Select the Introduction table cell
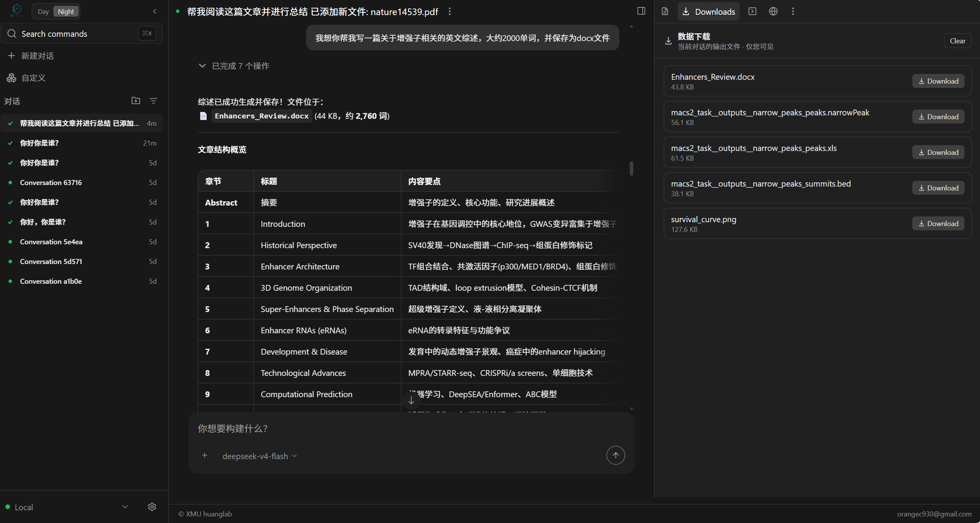Screen dimensions: 980x523 pos(327,224)
